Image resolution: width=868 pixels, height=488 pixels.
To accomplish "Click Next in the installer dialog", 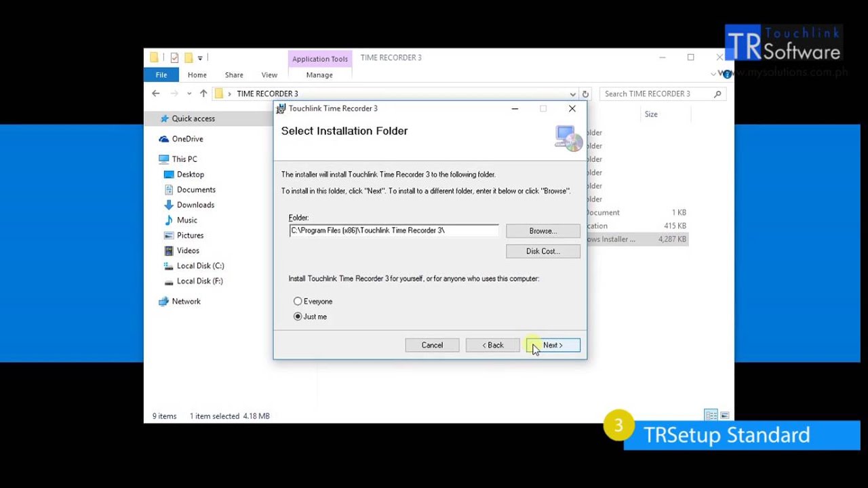I will (x=553, y=345).
